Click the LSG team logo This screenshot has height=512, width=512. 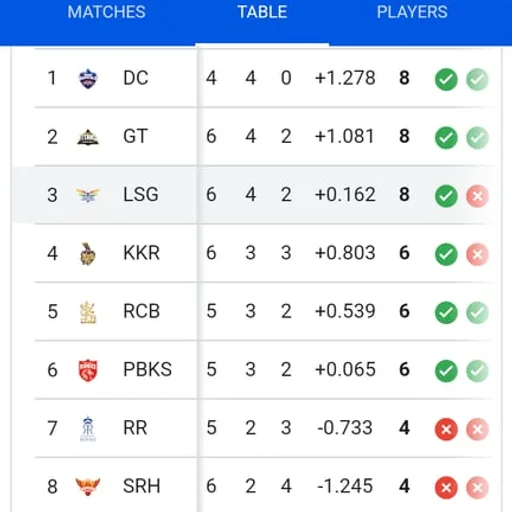point(88,195)
